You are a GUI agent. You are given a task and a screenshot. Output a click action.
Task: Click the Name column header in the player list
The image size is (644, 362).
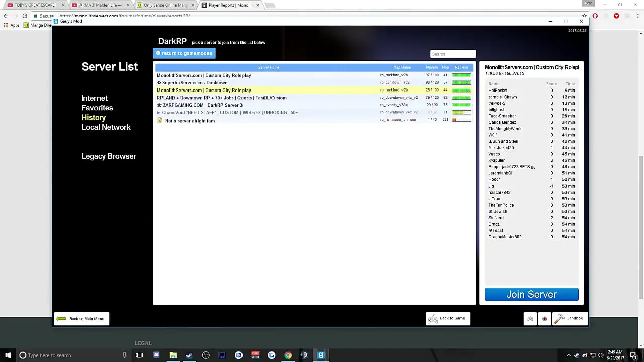(494, 84)
